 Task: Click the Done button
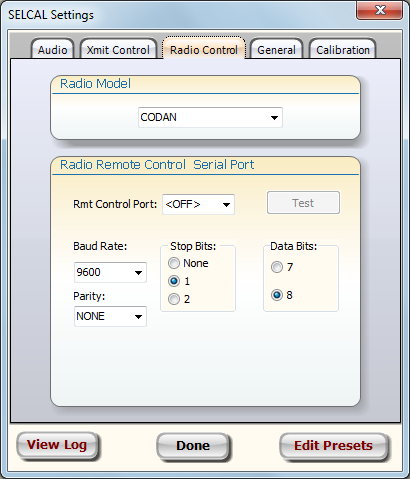click(x=193, y=446)
